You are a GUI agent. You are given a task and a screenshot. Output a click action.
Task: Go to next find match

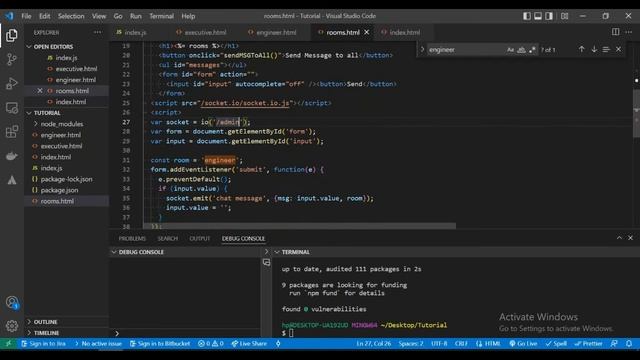click(x=594, y=49)
